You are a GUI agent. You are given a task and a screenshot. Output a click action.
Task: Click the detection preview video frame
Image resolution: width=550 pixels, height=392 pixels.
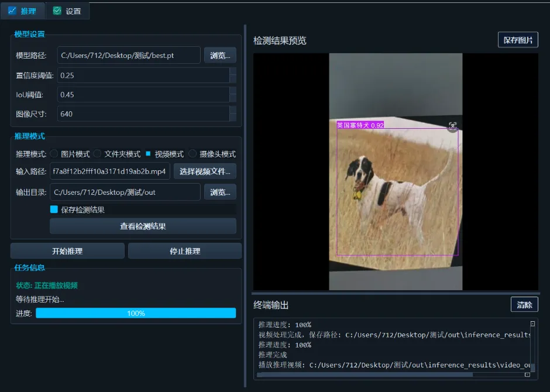396,171
